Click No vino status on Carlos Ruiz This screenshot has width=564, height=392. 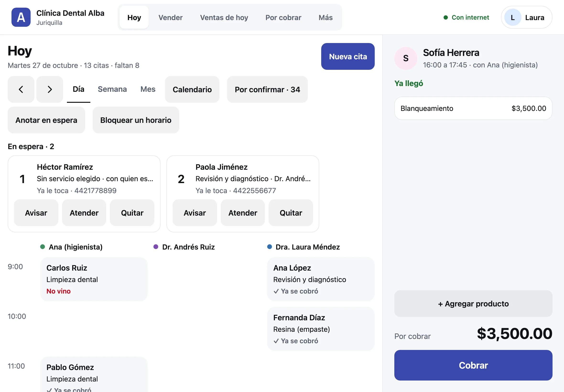(59, 291)
